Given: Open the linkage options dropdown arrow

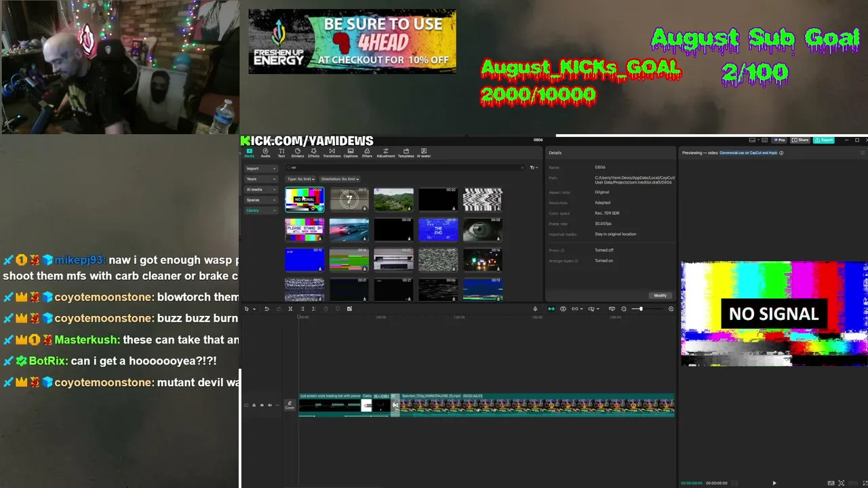Looking at the screenshot, I should pyautogui.click(x=580, y=309).
